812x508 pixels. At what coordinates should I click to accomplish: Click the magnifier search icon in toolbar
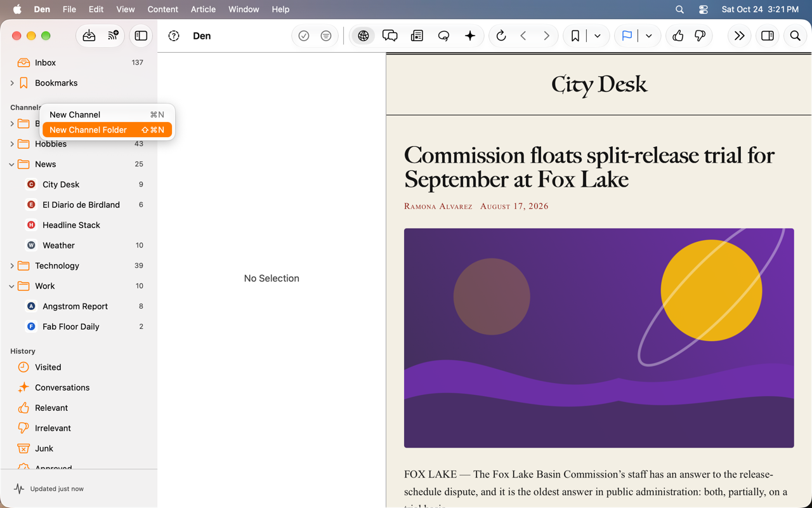[795, 36]
